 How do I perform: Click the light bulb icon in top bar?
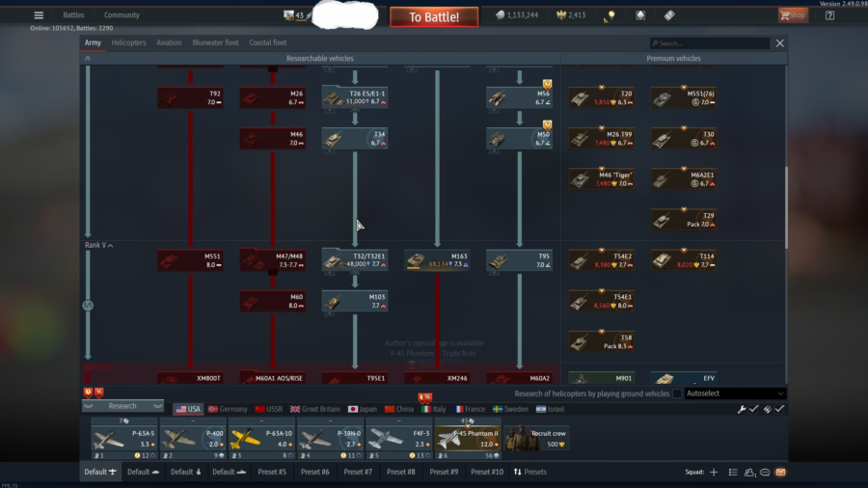610,15
